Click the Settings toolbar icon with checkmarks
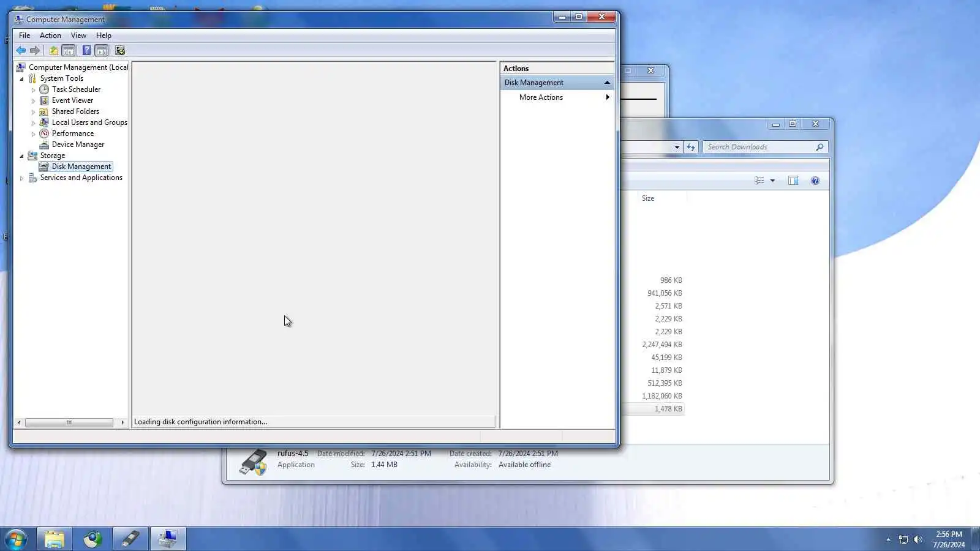Screen dimensions: 980x551 120,51
